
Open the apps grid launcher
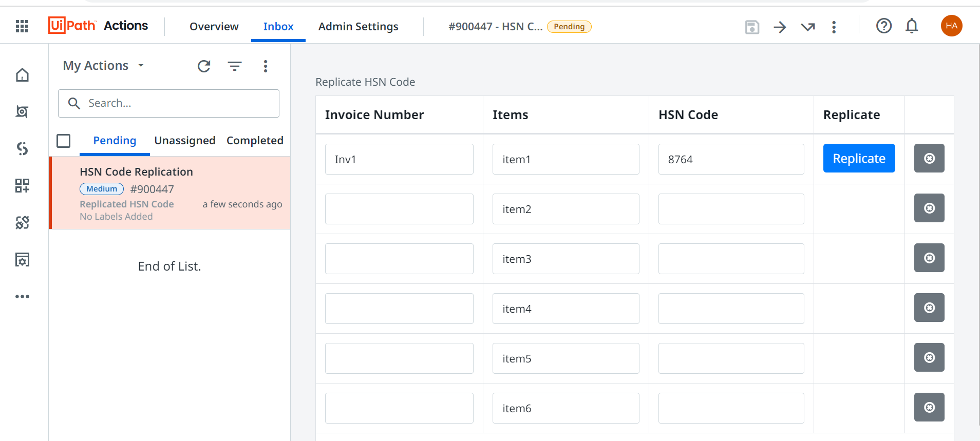(x=22, y=26)
